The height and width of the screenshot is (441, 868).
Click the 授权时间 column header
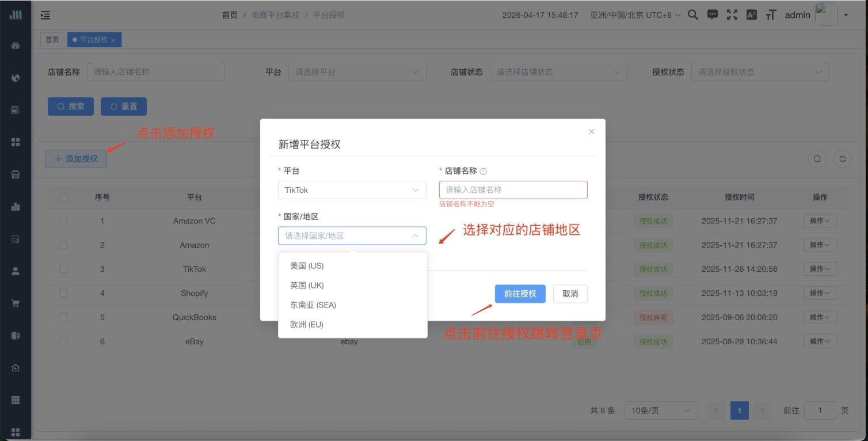(x=740, y=197)
